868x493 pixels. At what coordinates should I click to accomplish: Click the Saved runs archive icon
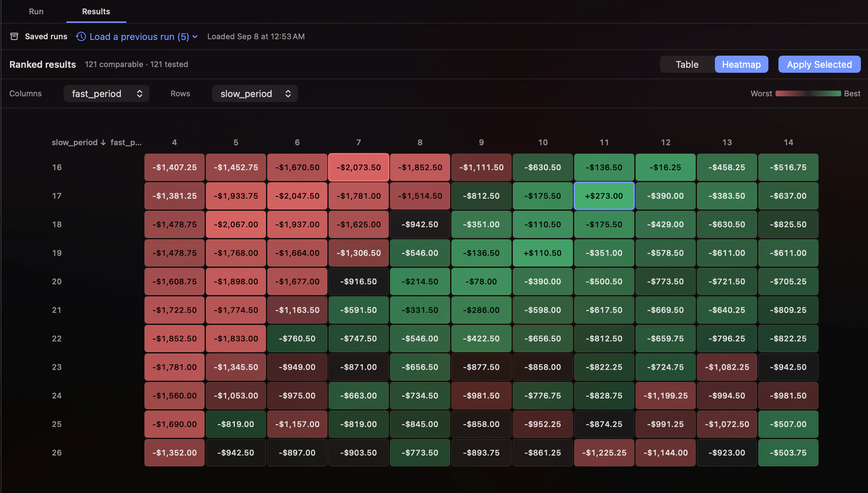(x=14, y=36)
